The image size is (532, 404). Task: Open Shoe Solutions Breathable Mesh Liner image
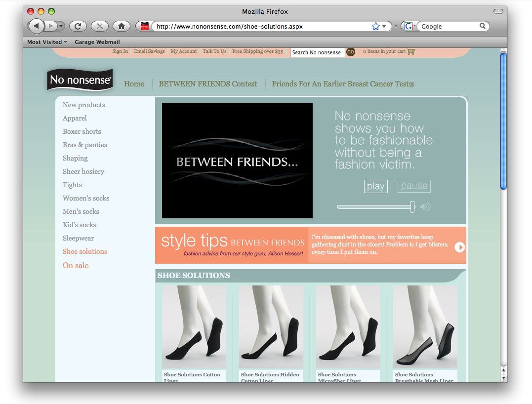425,327
